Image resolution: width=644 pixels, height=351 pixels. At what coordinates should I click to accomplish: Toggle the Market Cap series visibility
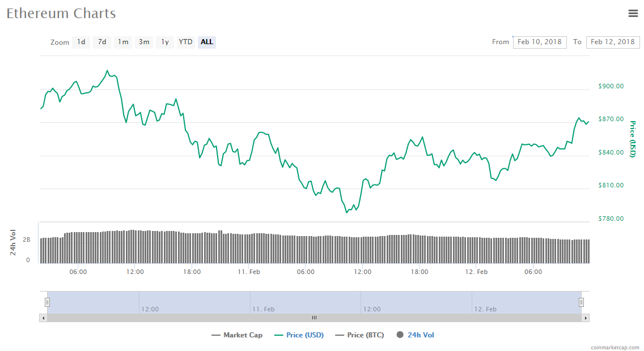coord(237,335)
